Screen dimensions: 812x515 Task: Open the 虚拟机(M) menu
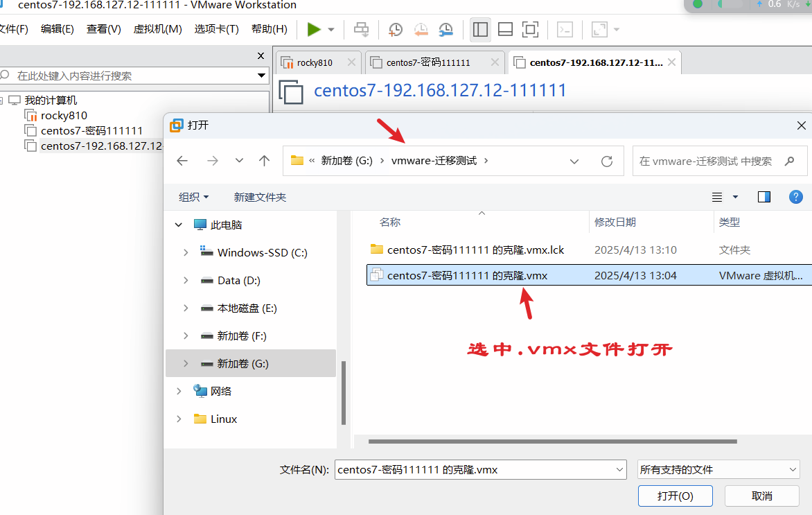157,29
